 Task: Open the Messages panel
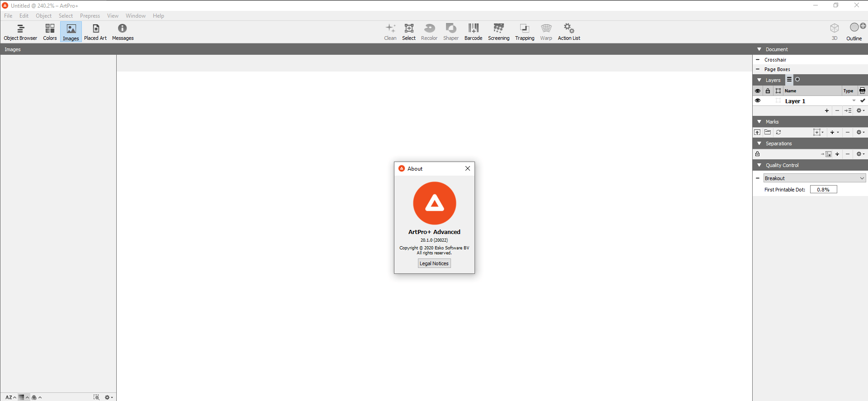[x=123, y=32]
